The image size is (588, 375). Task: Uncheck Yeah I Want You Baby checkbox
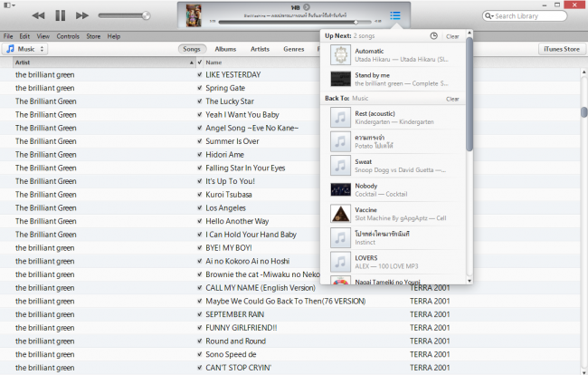[x=200, y=114]
